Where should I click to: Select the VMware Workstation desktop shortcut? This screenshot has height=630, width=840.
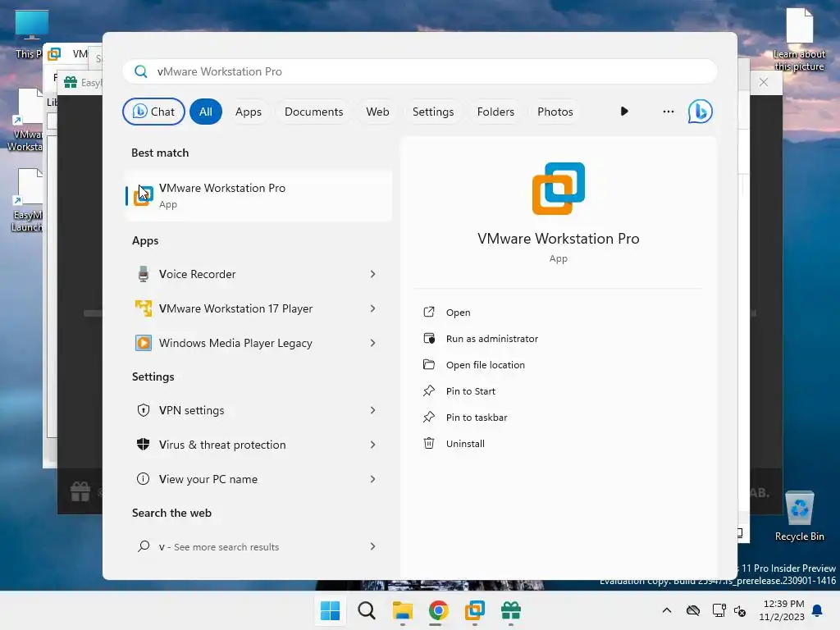[x=25, y=120]
